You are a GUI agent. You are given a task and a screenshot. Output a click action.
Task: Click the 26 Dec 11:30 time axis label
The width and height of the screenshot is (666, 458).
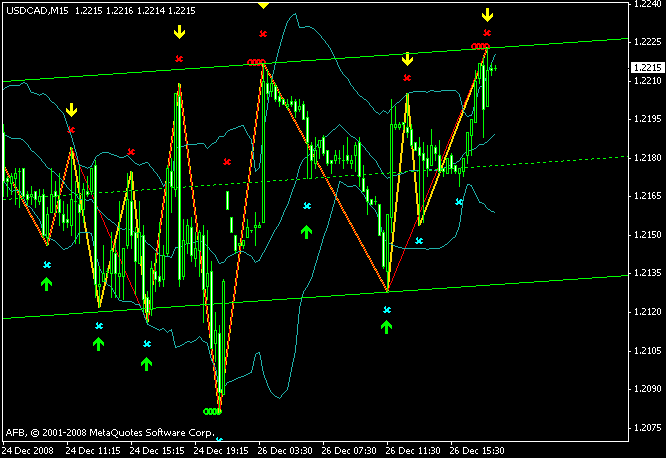413,450
